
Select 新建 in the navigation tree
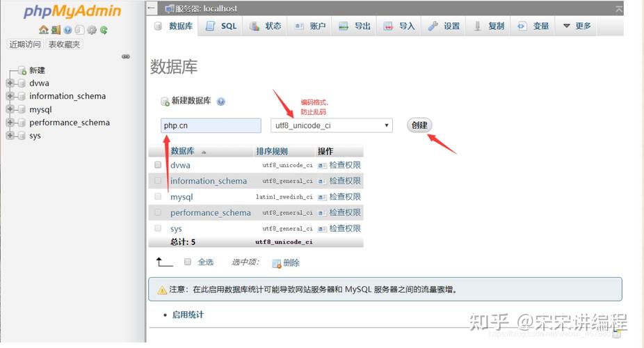point(37,71)
